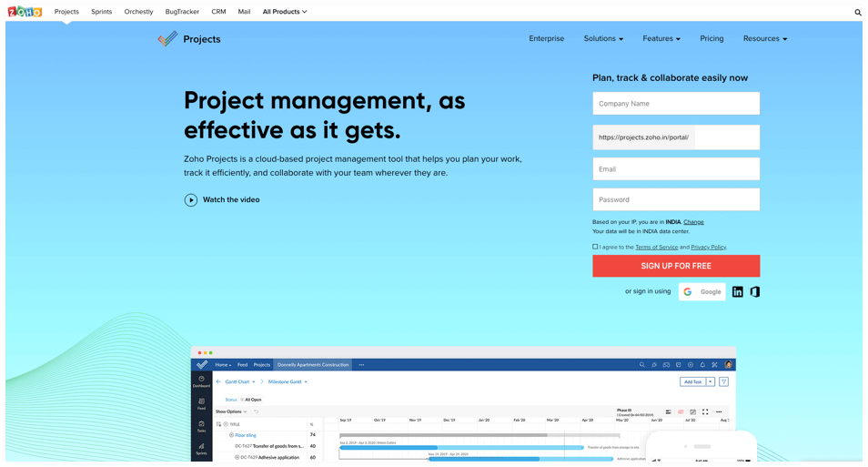Sign in using the LinkedIn icon
The image size is (868, 467).
[x=737, y=292]
